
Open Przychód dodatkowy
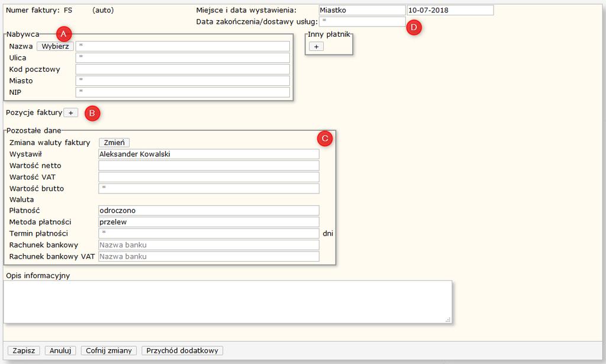coord(182,350)
